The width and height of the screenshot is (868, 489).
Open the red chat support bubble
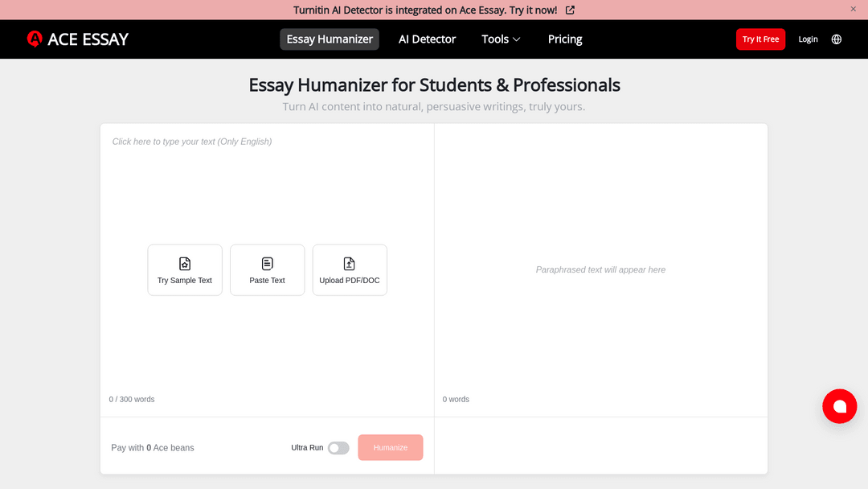pos(839,406)
